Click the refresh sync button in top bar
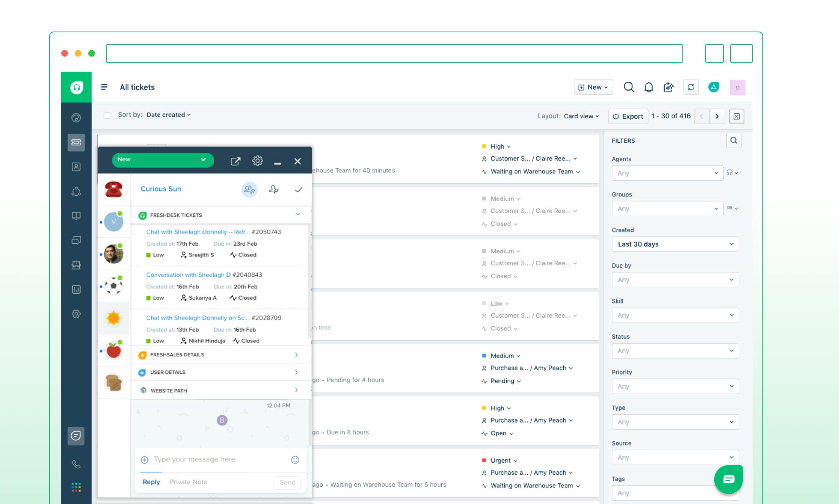Image resolution: width=839 pixels, height=504 pixels. pos(691,87)
